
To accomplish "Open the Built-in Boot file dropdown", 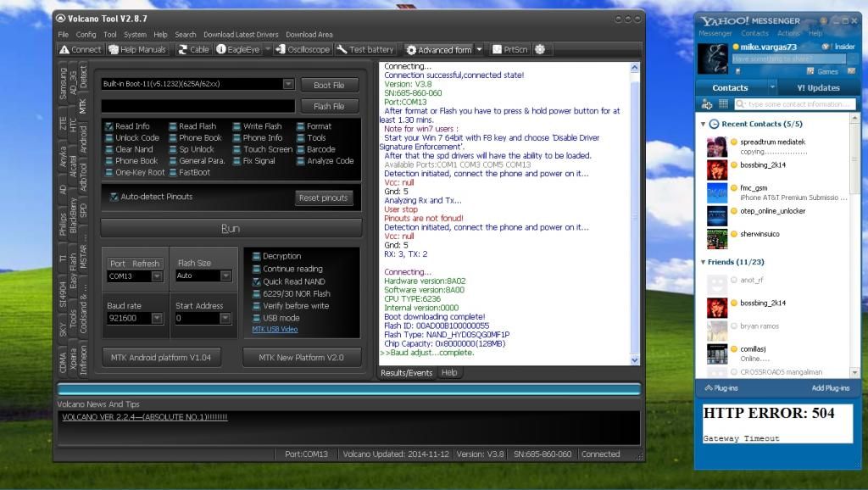I will (288, 84).
